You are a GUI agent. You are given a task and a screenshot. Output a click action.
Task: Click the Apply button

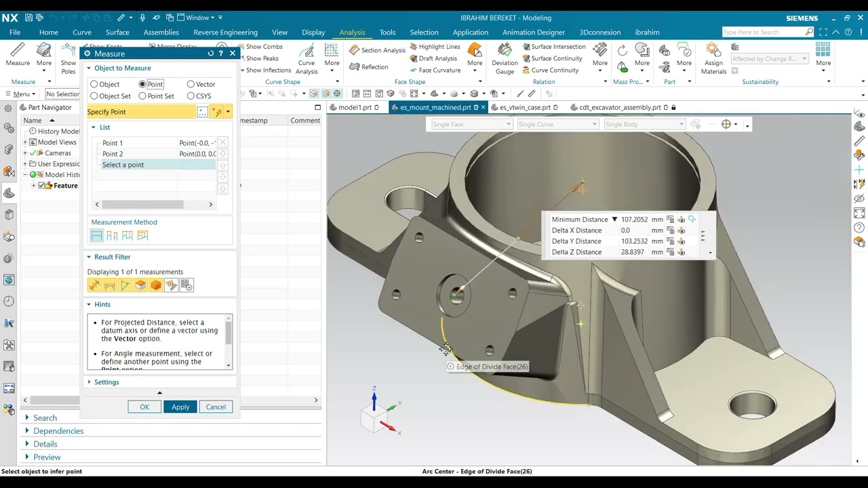click(x=180, y=407)
